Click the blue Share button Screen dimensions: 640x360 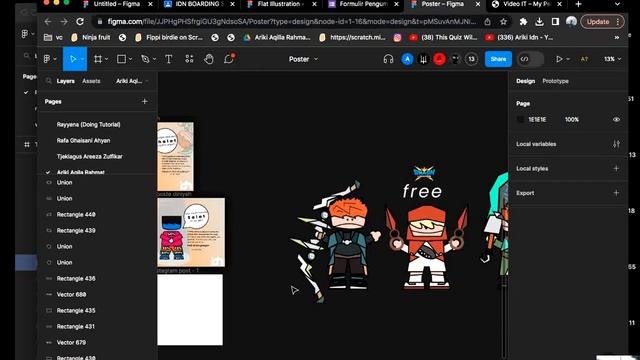click(498, 59)
